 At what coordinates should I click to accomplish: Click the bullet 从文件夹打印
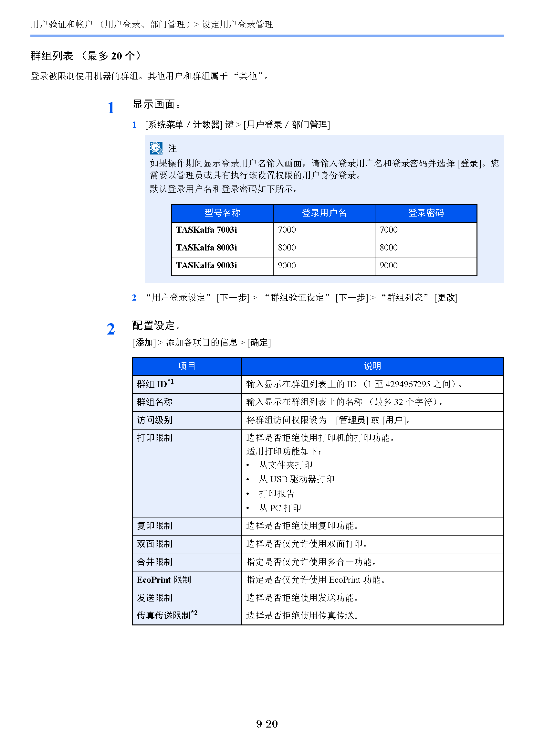click(286, 465)
